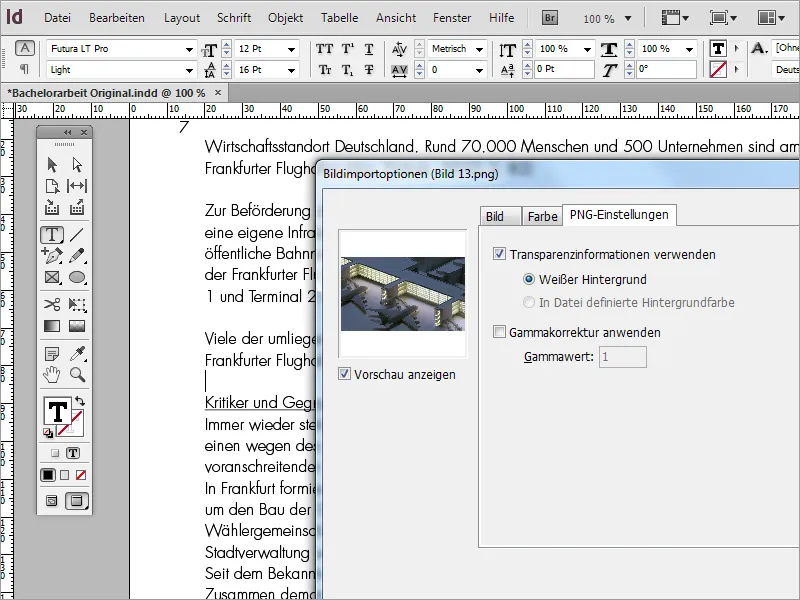This screenshot has height=600, width=800.
Task: Select the Type tool in toolbox
Action: [52, 235]
